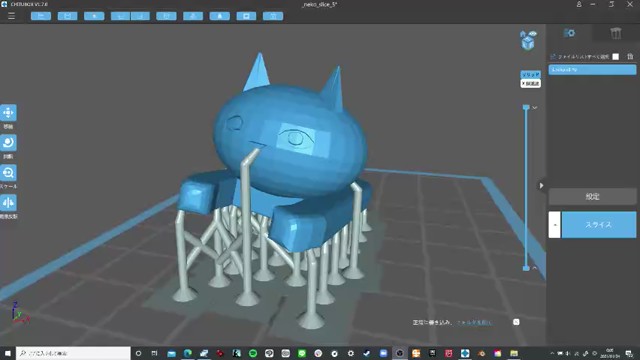
Task: Click the Save project toolbar button
Action: tap(67, 16)
